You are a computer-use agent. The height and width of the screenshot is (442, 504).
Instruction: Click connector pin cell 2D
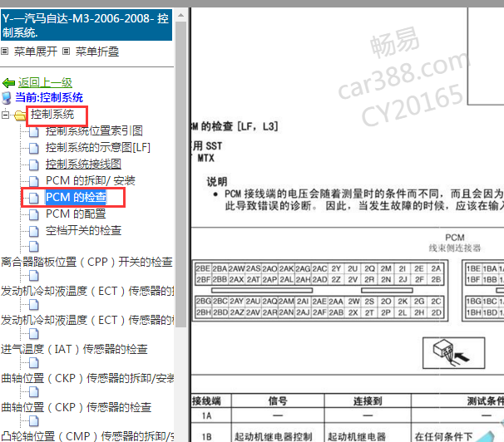pyautogui.click(x=436, y=312)
